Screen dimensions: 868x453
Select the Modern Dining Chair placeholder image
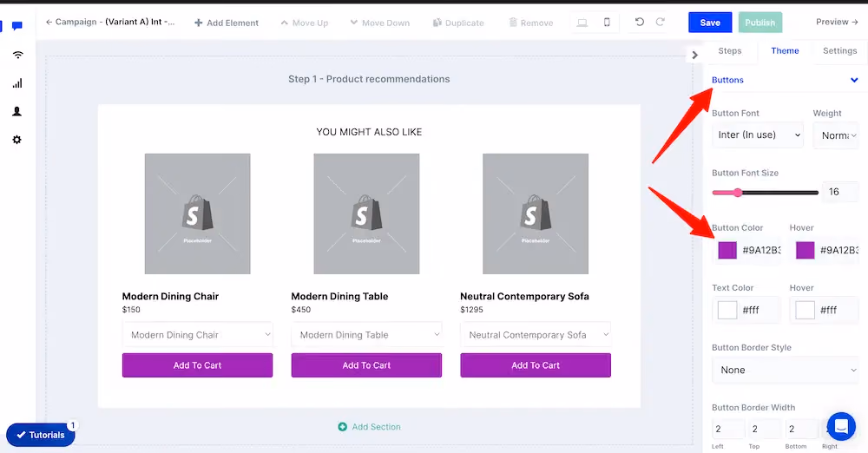pyautogui.click(x=198, y=213)
